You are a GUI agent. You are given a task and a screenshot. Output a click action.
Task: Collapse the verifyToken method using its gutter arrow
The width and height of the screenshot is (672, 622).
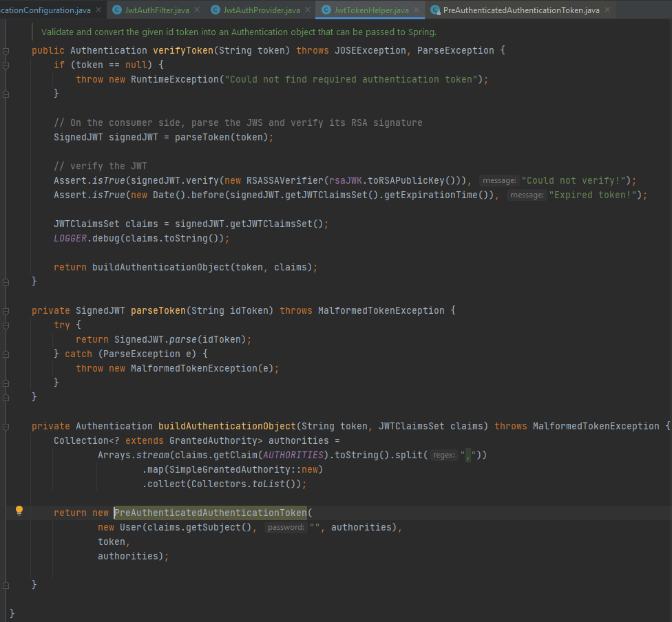tap(6, 50)
